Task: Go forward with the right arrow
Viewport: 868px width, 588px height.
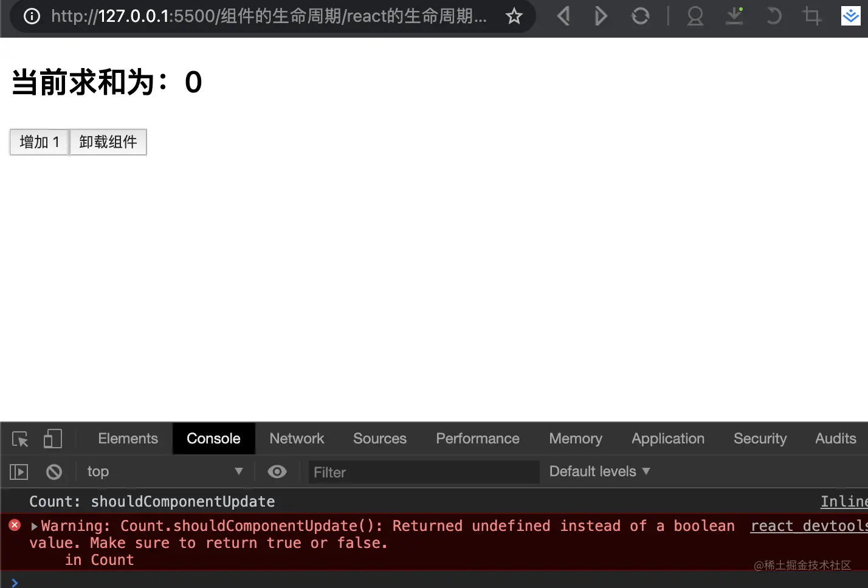Action: coord(601,16)
